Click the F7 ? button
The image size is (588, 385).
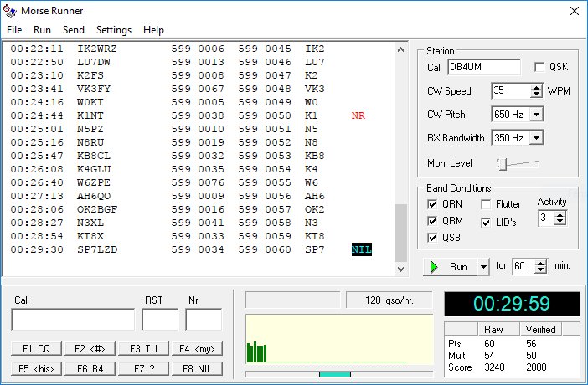[143, 368]
